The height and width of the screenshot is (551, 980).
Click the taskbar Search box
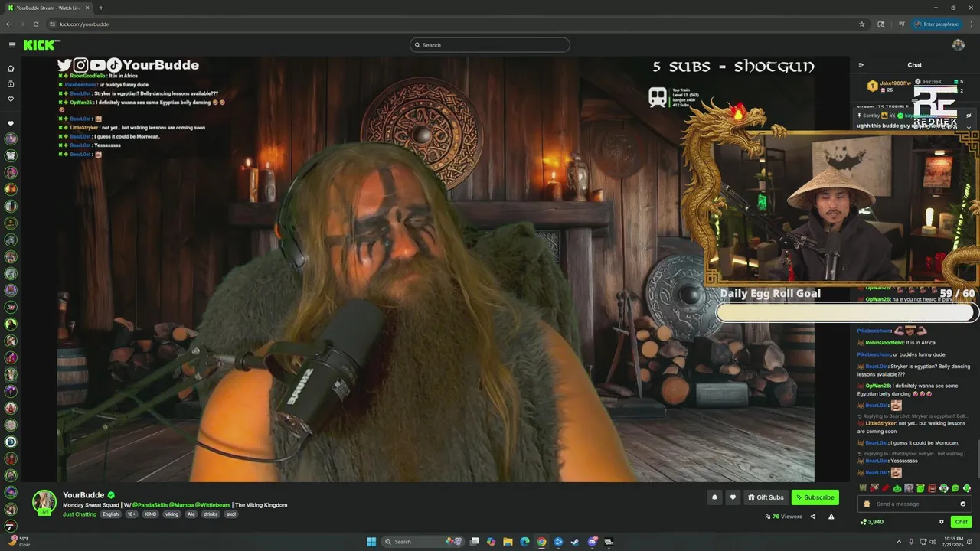[x=424, y=542]
